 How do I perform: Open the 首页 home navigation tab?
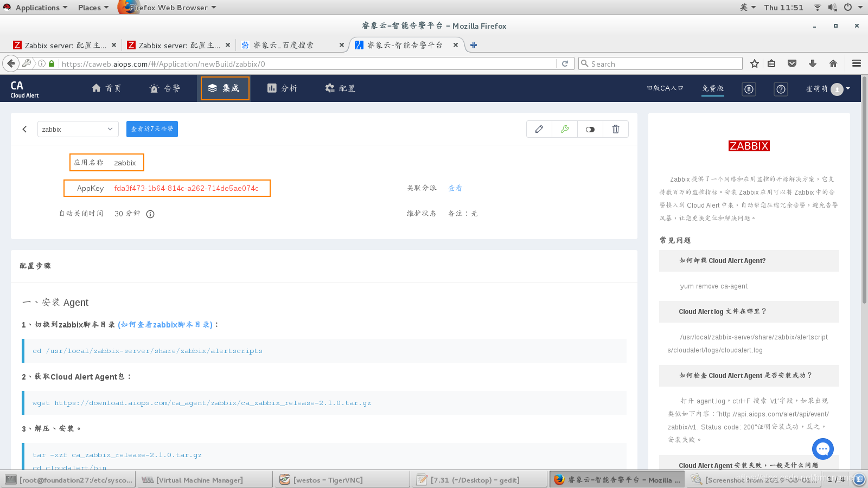pos(106,88)
